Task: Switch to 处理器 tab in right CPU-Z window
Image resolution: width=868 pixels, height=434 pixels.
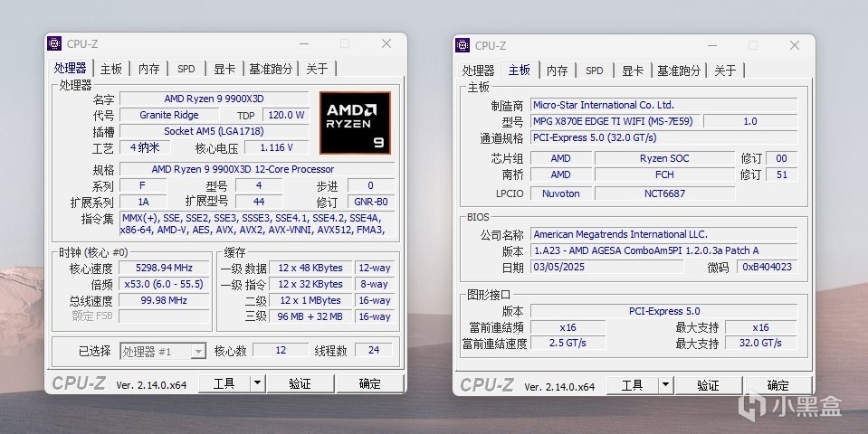Action: point(478,71)
